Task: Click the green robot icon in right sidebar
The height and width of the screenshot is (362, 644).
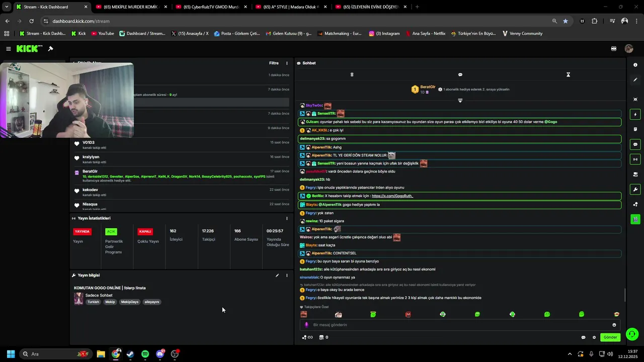Action: (635, 219)
